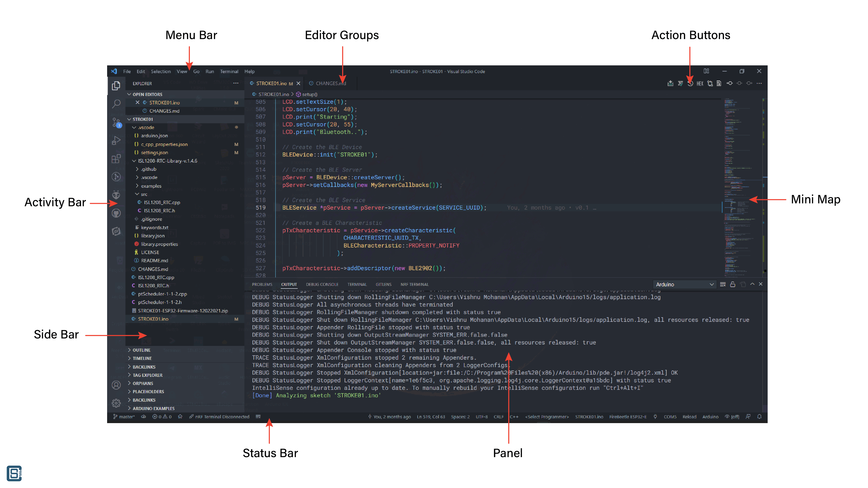Click Reload in status bar
This screenshot has height=488, width=868.
[689, 417]
